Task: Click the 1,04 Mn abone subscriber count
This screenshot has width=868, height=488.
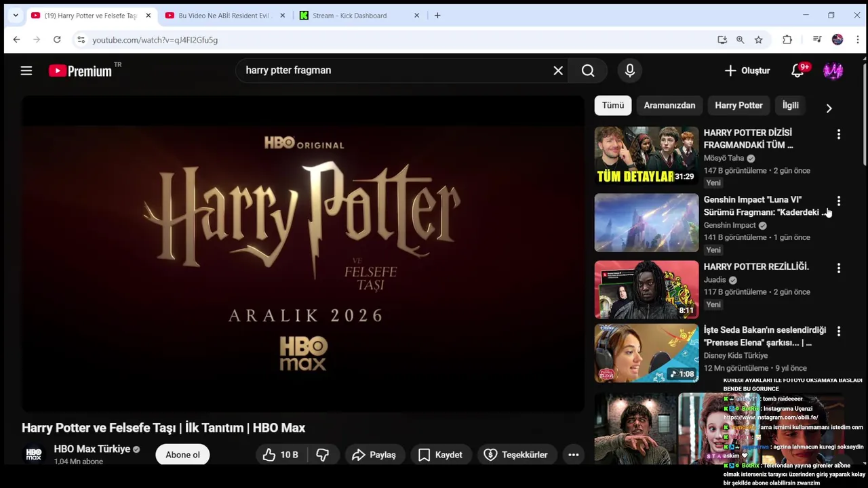Action: tap(78, 462)
